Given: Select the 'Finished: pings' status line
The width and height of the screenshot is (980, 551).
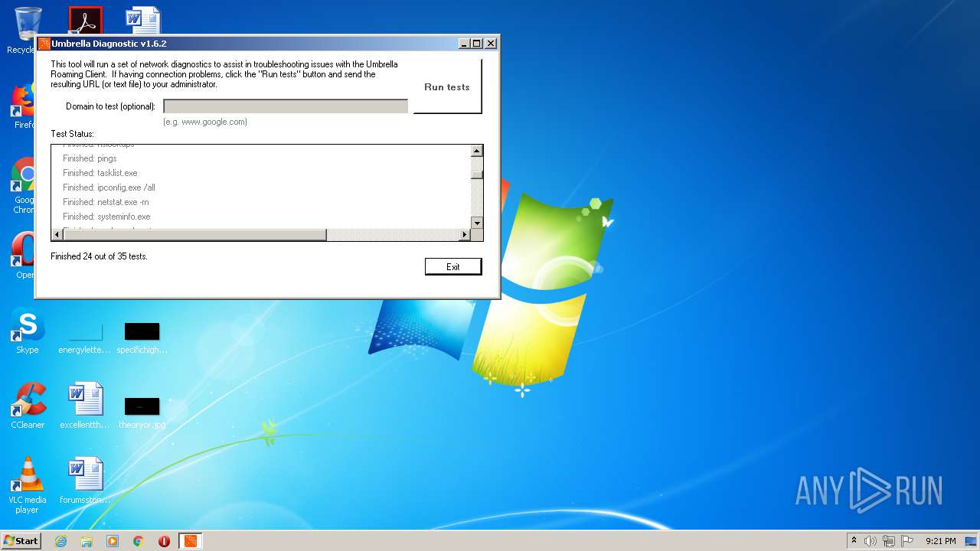Looking at the screenshot, I should pyautogui.click(x=90, y=158).
